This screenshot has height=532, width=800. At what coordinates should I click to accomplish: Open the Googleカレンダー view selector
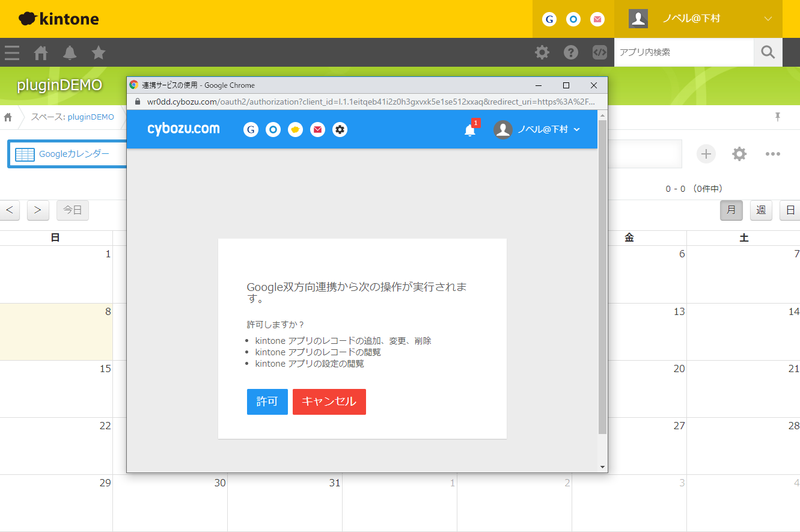(67, 154)
